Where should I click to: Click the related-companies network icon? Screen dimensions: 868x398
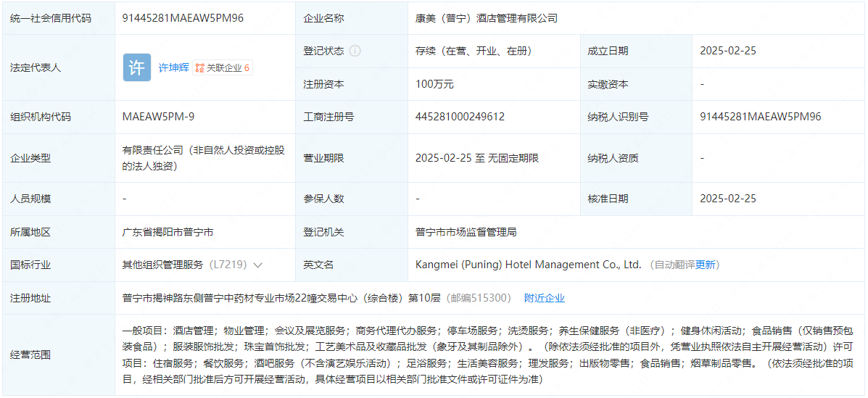200,68
